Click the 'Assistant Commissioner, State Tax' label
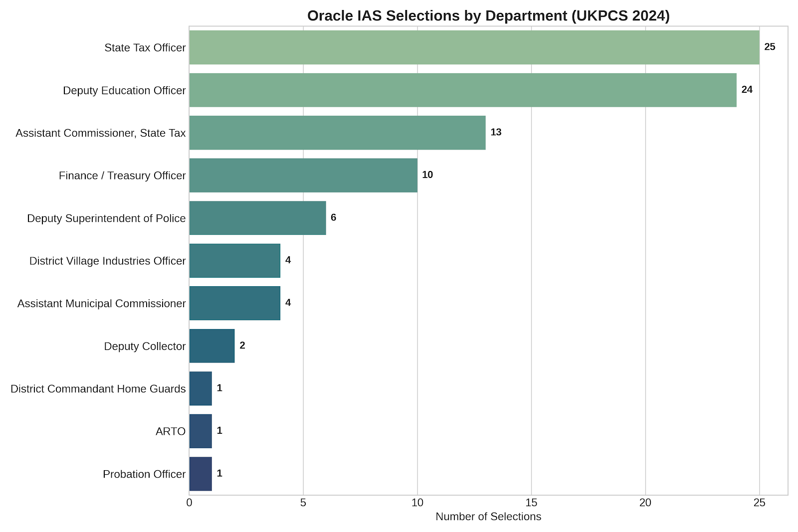Screen dimensions: 798x532 [101, 133]
